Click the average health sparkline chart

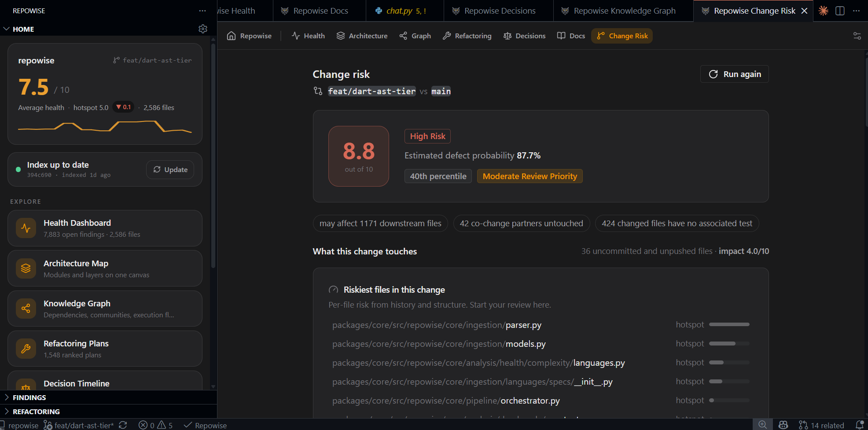pos(105,126)
